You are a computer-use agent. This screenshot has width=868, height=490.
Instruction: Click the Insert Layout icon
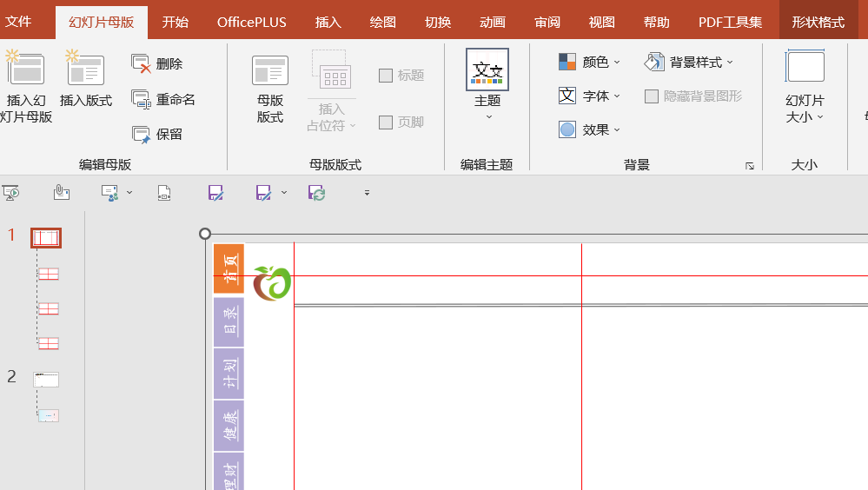coord(85,68)
